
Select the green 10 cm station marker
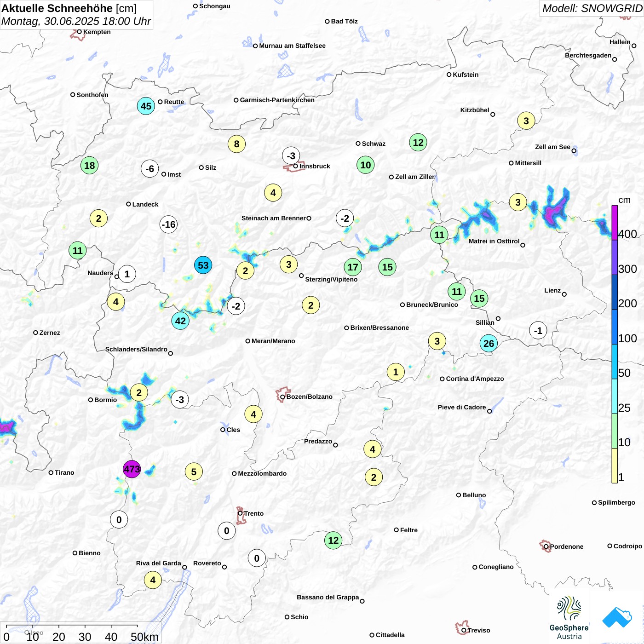tap(366, 165)
